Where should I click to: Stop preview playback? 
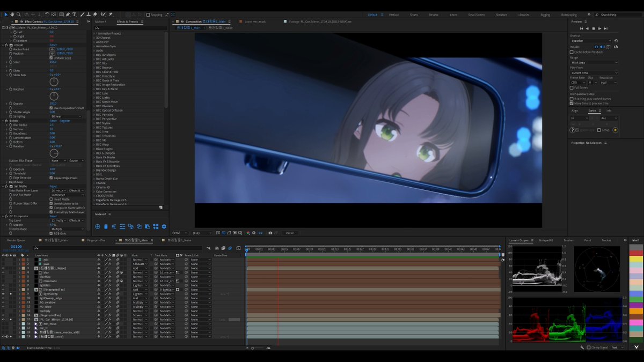tap(594, 28)
